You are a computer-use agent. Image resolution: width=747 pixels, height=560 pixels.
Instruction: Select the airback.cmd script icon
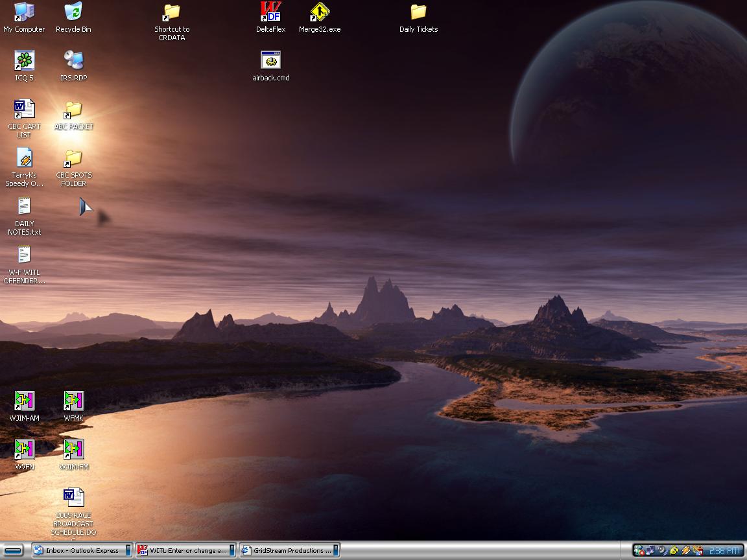click(x=270, y=61)
